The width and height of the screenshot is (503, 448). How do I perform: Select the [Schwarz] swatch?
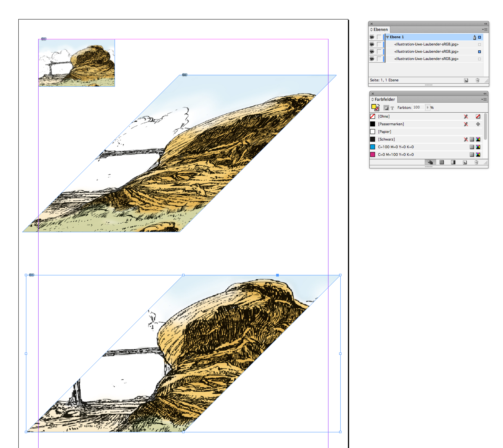pos(426,139)
